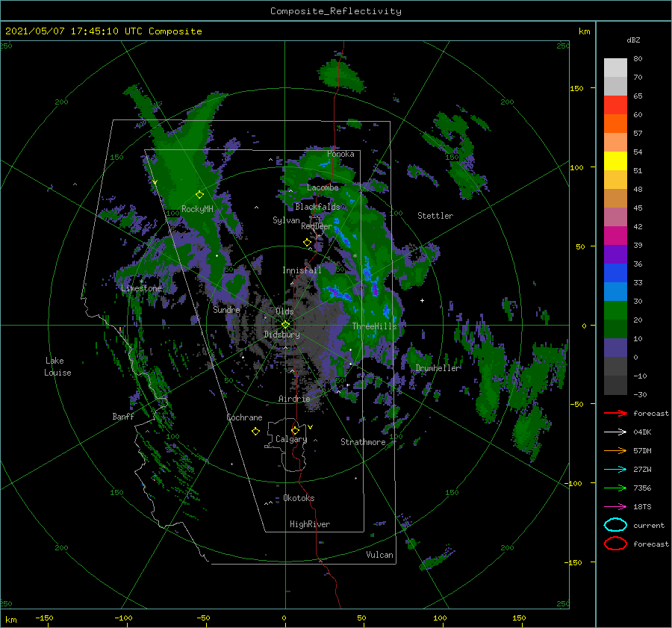Select the purple 39–36 dBZ swatch
This screenshot has width=672, height=628.
615,254
